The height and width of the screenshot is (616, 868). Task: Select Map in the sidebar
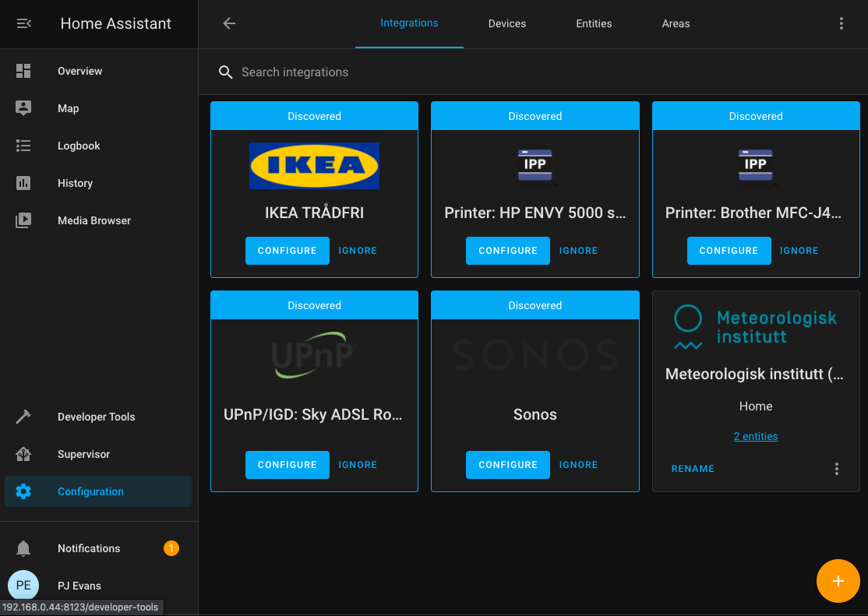pos(98,108)
